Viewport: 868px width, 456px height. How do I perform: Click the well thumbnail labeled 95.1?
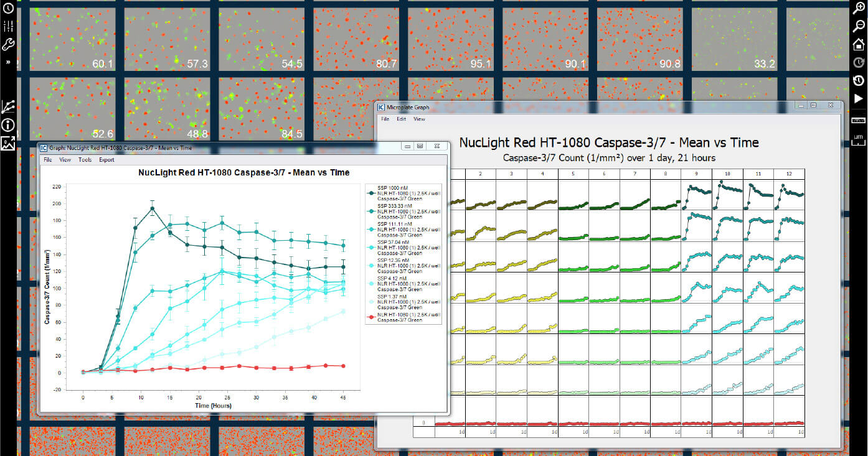[450, 39]
